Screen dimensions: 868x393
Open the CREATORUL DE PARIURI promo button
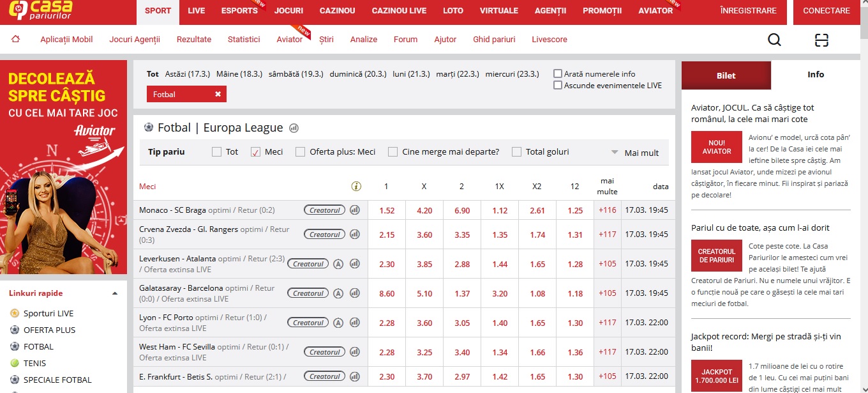pos(717,256)
